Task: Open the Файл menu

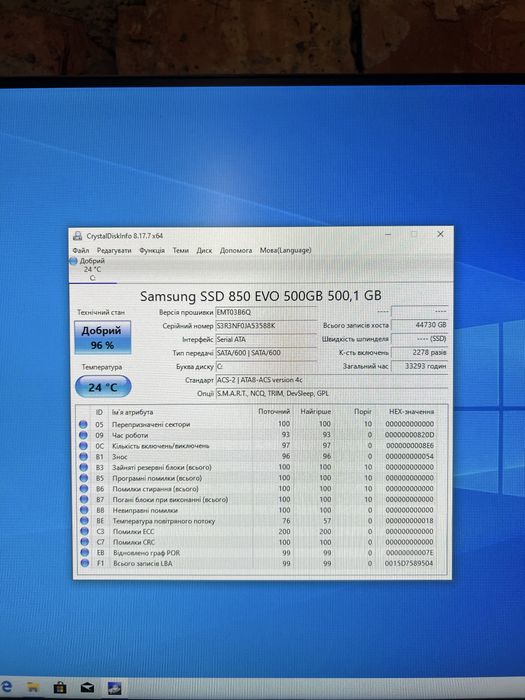Action: [81, 250]
